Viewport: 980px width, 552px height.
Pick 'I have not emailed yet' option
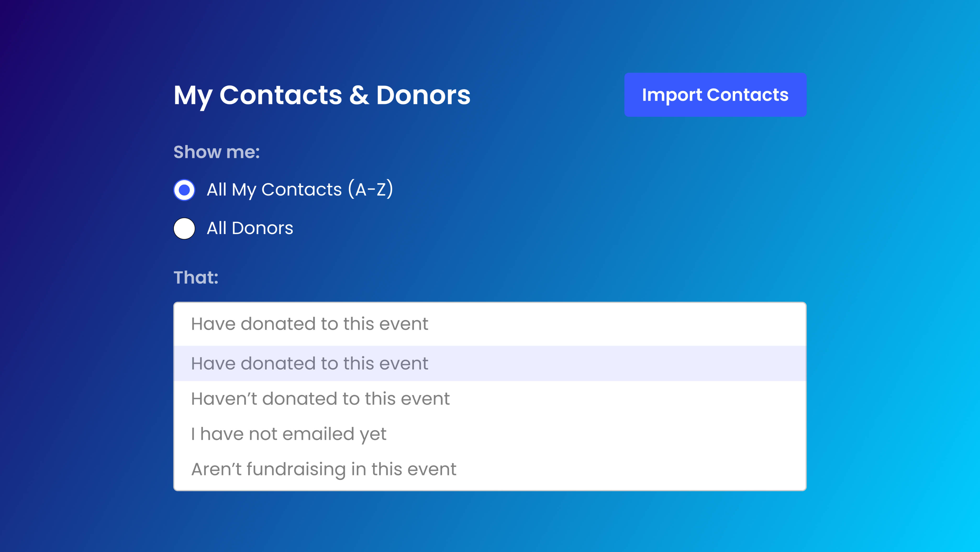coord(490,434)
